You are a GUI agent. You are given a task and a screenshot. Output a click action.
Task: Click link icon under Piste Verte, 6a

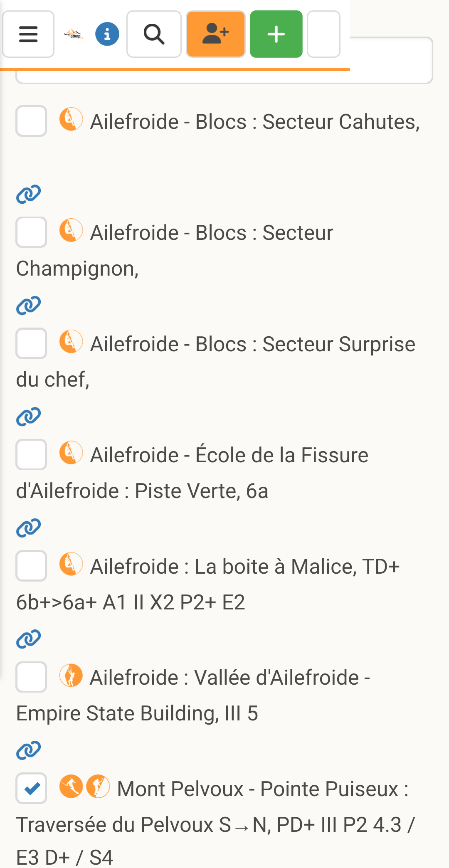tap(28, 528)
